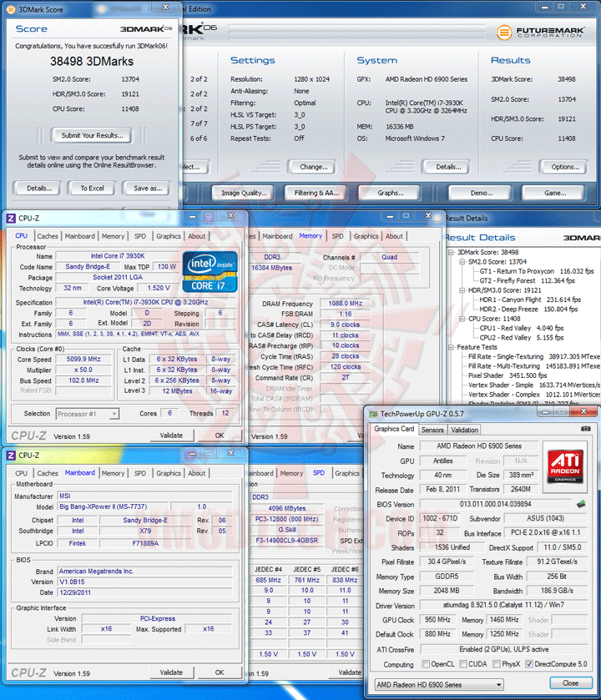Screen dimensions: 601x700
Task: Click the Demo button
Action: click(482, 193)
